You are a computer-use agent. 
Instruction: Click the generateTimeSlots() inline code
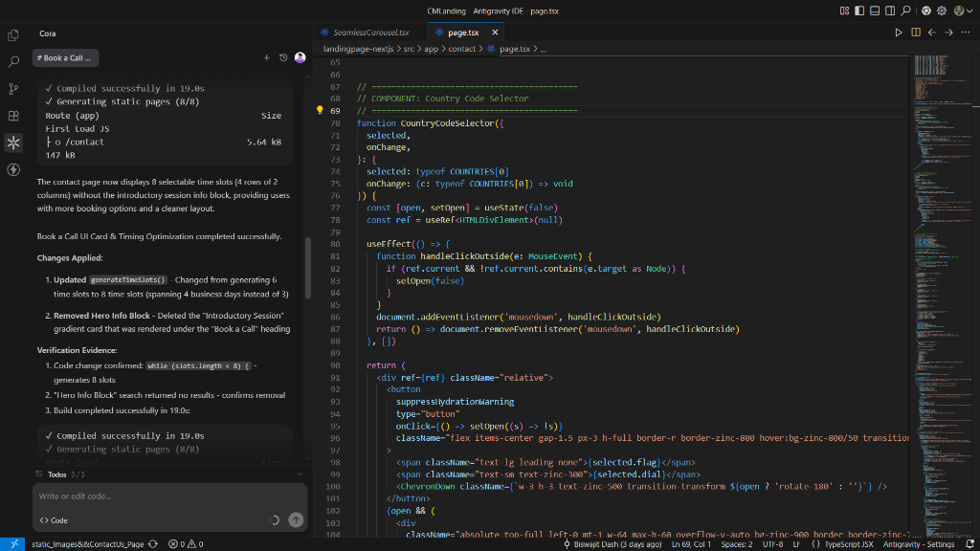[x=128, y=280]
